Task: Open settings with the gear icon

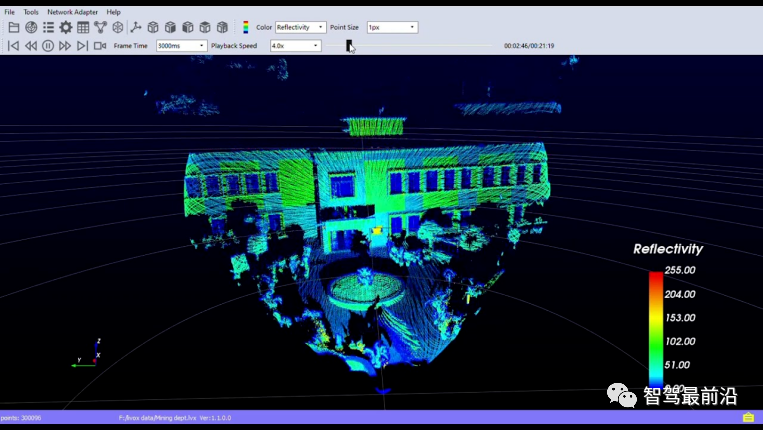Action: tap(65, 27)
